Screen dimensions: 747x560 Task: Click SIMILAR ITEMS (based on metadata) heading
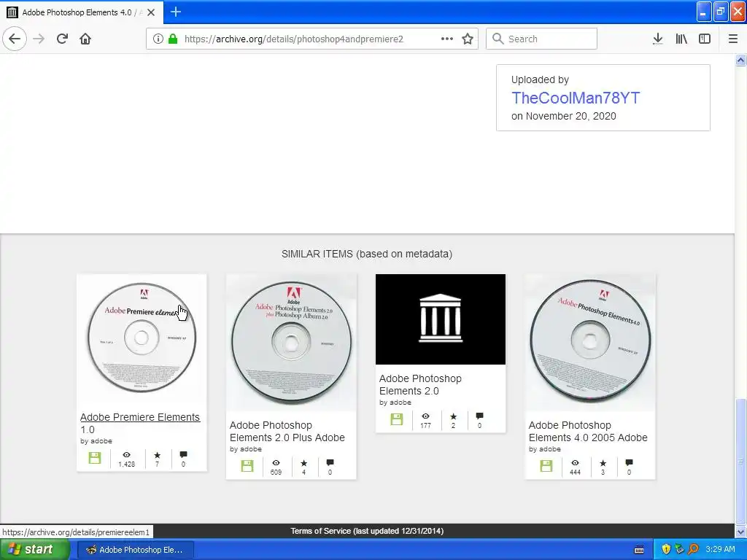(367, 254)
